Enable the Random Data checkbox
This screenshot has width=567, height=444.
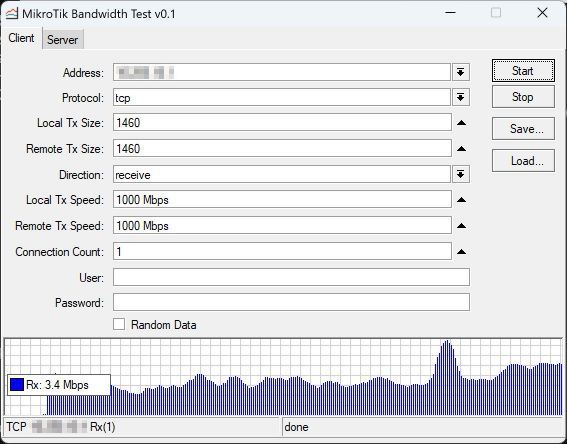[x=119, y=324]
